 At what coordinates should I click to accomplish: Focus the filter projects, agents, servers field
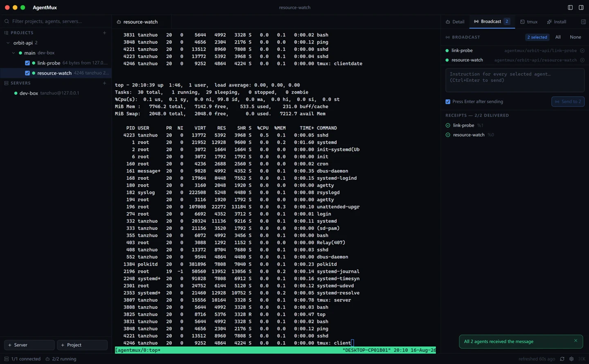coord(56,21)
